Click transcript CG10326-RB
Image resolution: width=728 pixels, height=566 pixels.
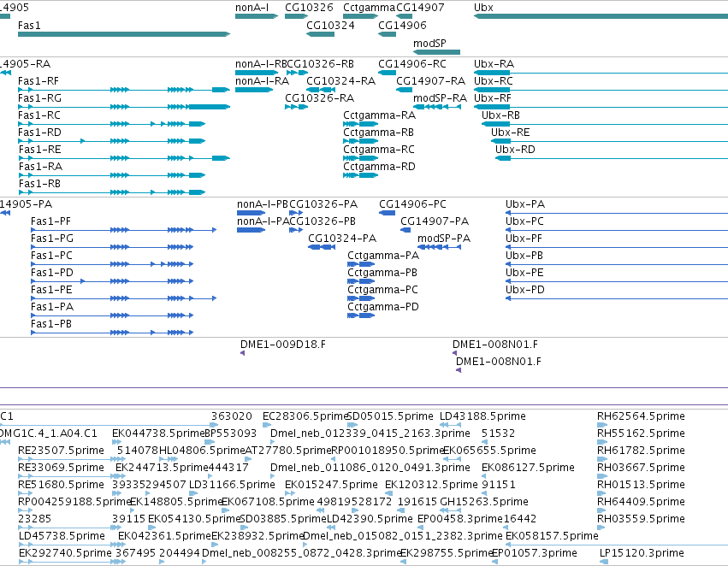point(297,73)
